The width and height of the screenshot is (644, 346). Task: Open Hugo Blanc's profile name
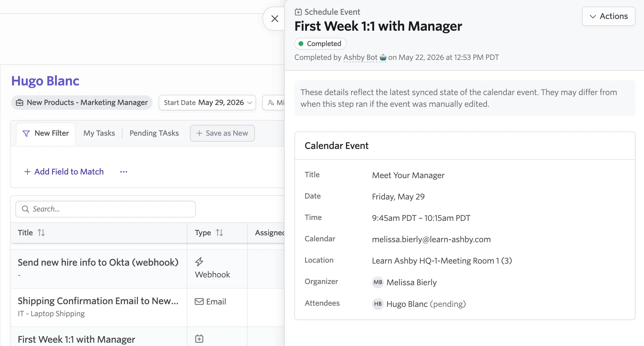45,81
